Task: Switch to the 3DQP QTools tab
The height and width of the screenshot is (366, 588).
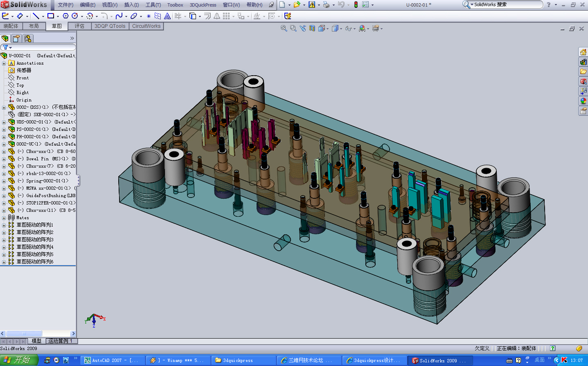Action: click(x=110, y=26)
